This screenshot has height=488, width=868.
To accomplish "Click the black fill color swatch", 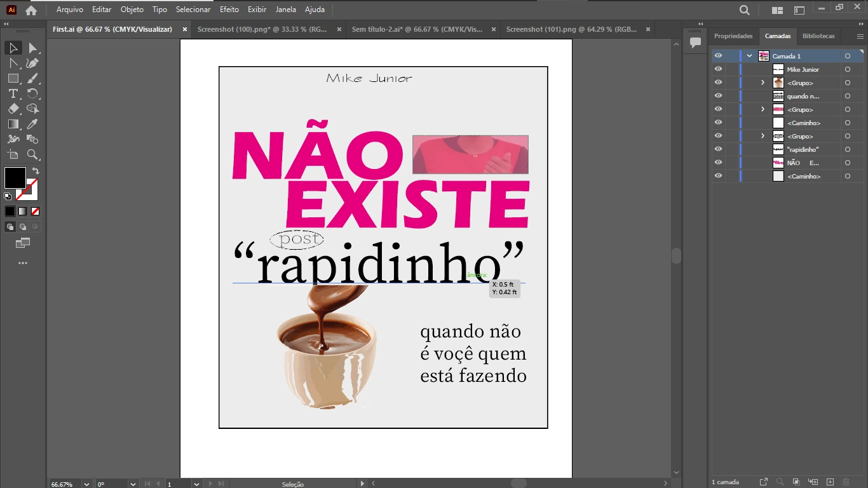I will [15, 178].
